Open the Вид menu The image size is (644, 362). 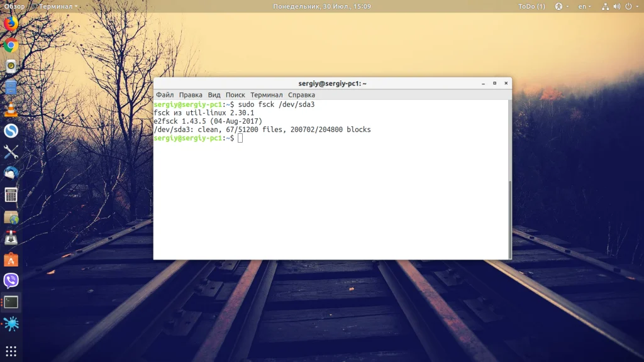[214, 95]
